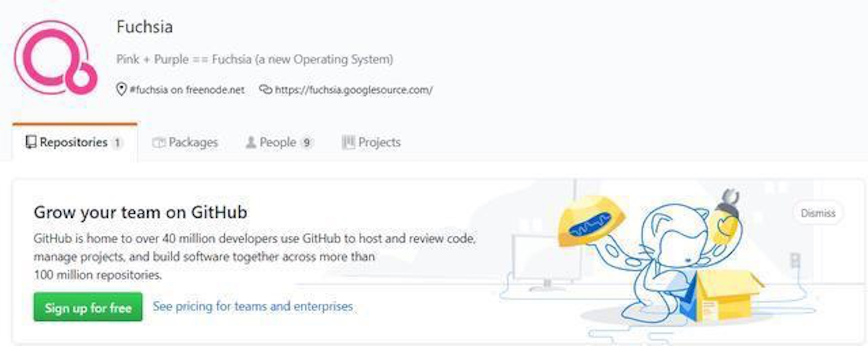Click the location pin icon
Screen dimensions: 868x346
pos(121,89)
